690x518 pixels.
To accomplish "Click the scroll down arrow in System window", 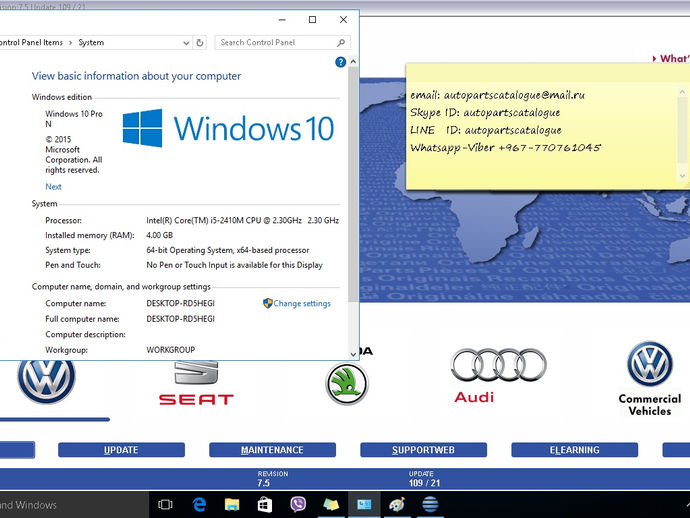I will [x=353, y=354].
